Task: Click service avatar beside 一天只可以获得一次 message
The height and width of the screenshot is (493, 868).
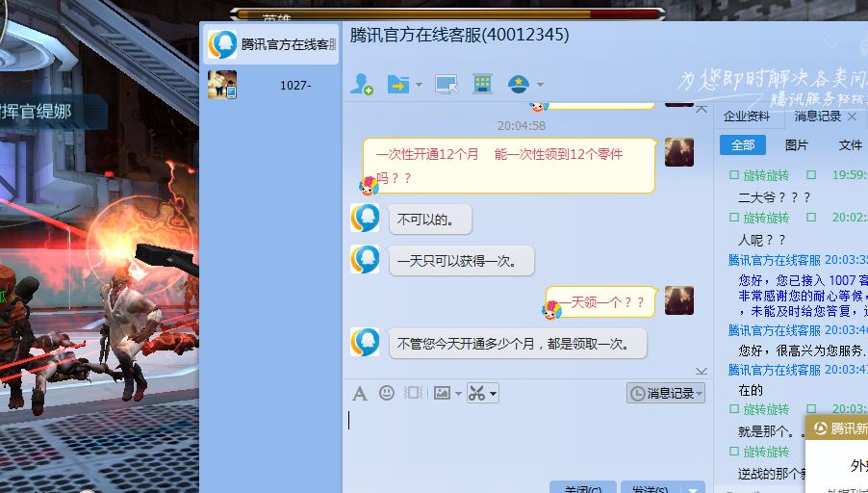Action: (x=365, y=259)
